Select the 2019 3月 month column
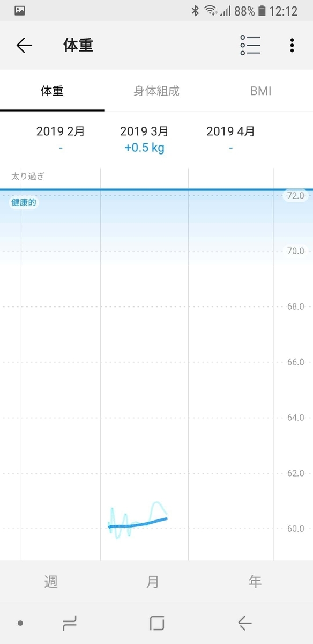313x644 pixels. (144, 139)
